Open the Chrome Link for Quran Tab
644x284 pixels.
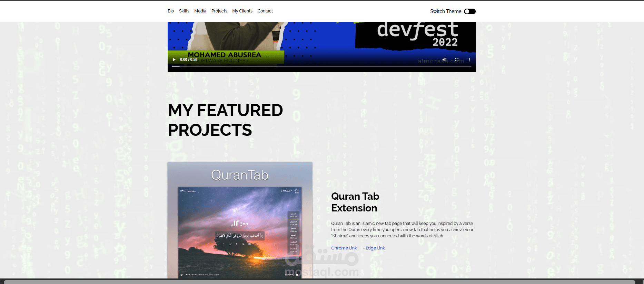344,248
